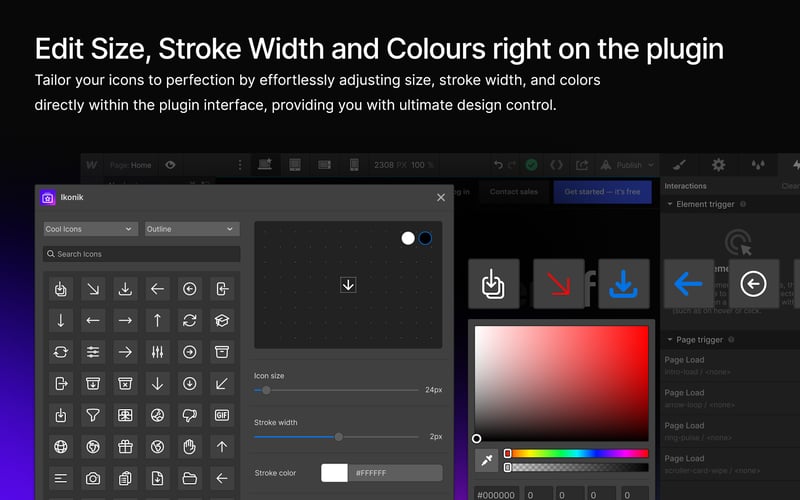The image size is (800, 500).
Task: Click the Webflow share icon
Action: [582, 165]
